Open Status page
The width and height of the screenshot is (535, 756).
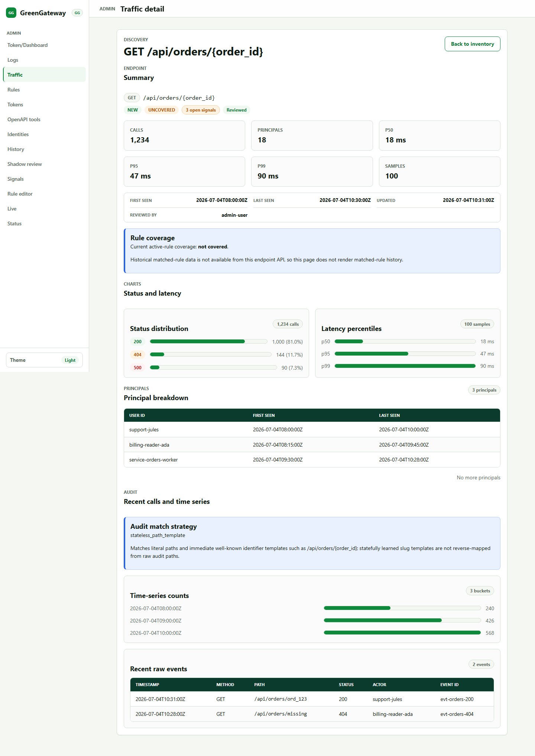[44, 223]
